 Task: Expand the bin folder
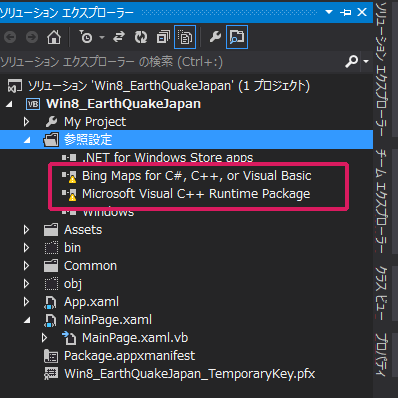pyautogui.click(x=26, y=248)
